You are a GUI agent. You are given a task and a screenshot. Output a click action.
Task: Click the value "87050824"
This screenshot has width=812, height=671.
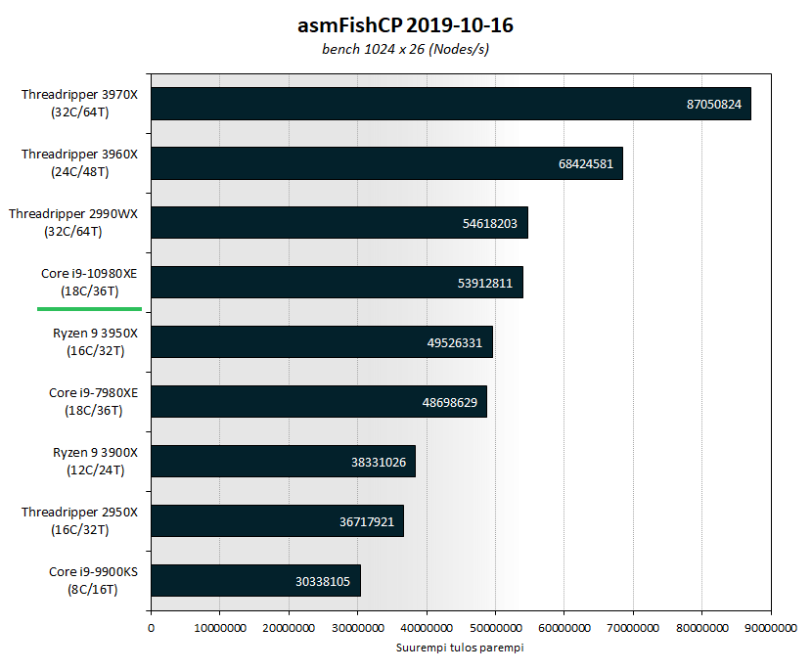[713, 104]
